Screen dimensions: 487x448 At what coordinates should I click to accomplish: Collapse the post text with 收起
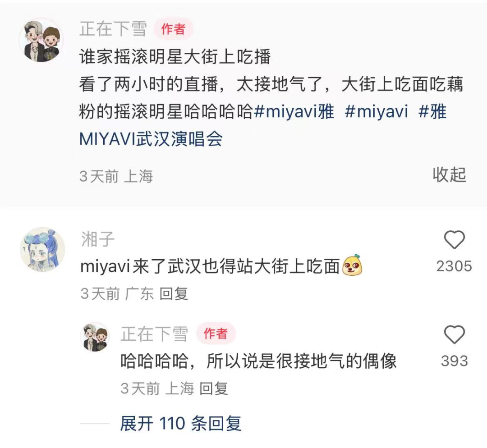449,175
